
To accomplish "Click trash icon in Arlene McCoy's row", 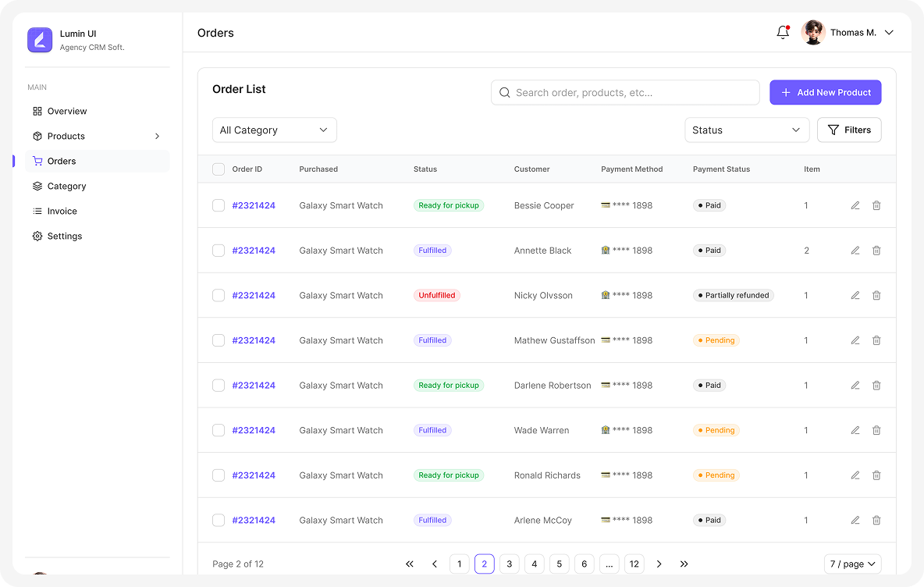I will 876,520.
